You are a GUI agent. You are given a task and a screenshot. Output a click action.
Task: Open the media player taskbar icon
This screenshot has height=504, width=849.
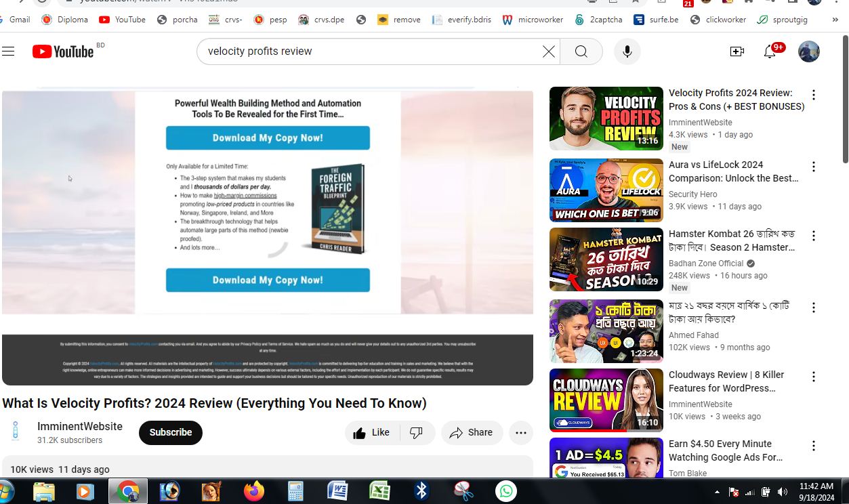(85, 492)
